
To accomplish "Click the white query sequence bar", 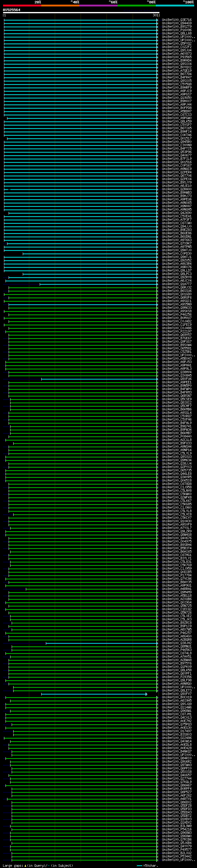I will coord(81,12).
